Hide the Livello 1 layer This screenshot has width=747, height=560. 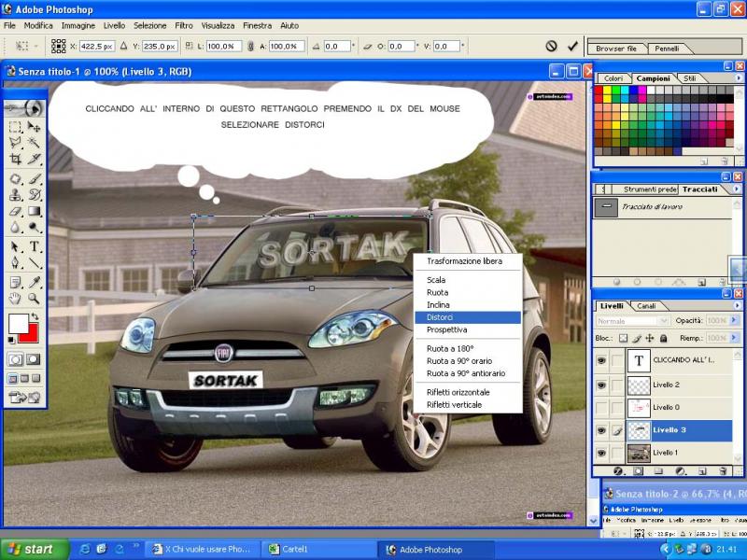click(601, 453)
